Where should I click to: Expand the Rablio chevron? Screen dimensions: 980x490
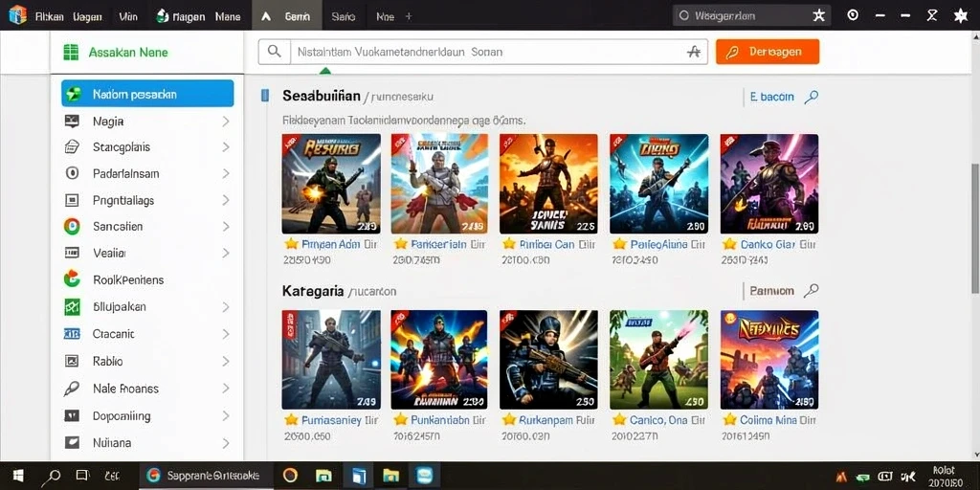click(x=226, y=361)
